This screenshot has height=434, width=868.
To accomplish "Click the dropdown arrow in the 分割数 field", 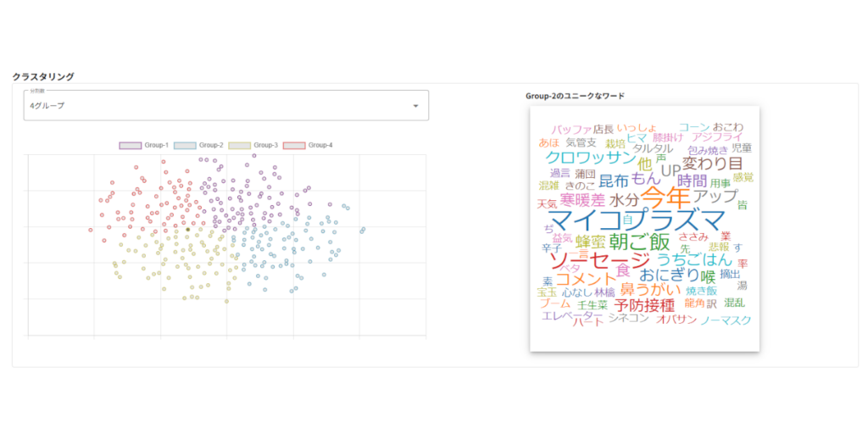I will 415,106.
